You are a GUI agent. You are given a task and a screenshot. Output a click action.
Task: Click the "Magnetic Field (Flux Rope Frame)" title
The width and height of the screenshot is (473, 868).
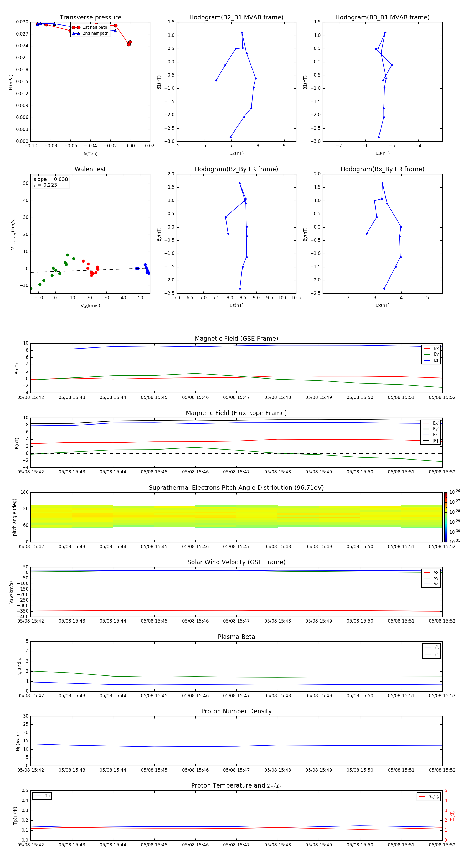[236, 413]
